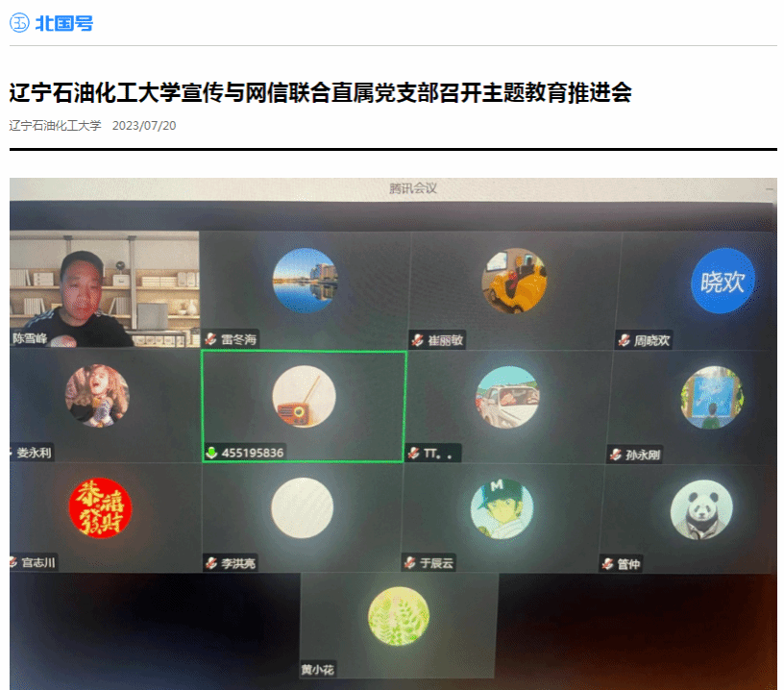Click 陈雪峰's live video feed

[104, 286]
